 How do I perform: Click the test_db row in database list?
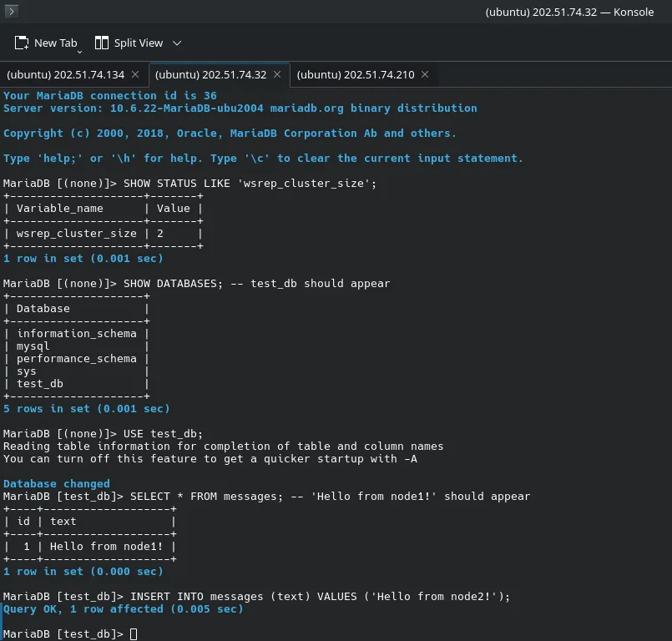click(x=40, y=384)
